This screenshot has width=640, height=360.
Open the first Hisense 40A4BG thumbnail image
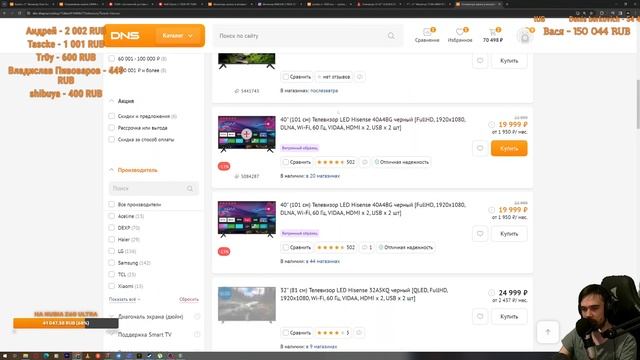click(x=247, y=134)
